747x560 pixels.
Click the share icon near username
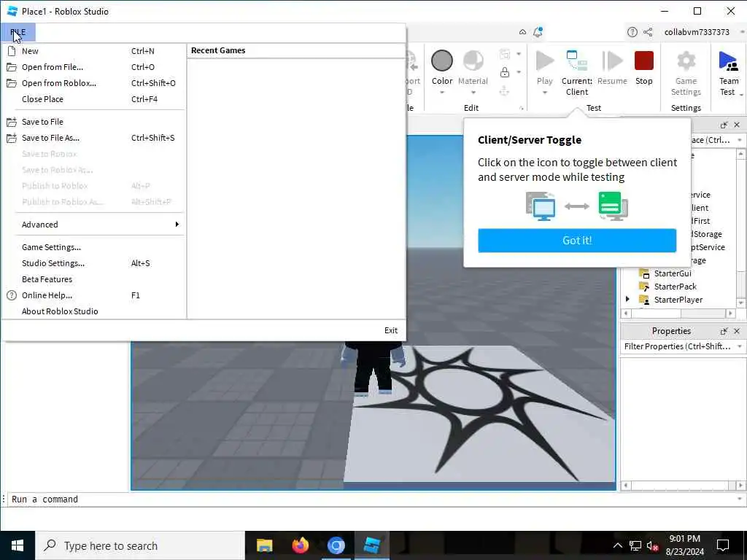point(648,32)
